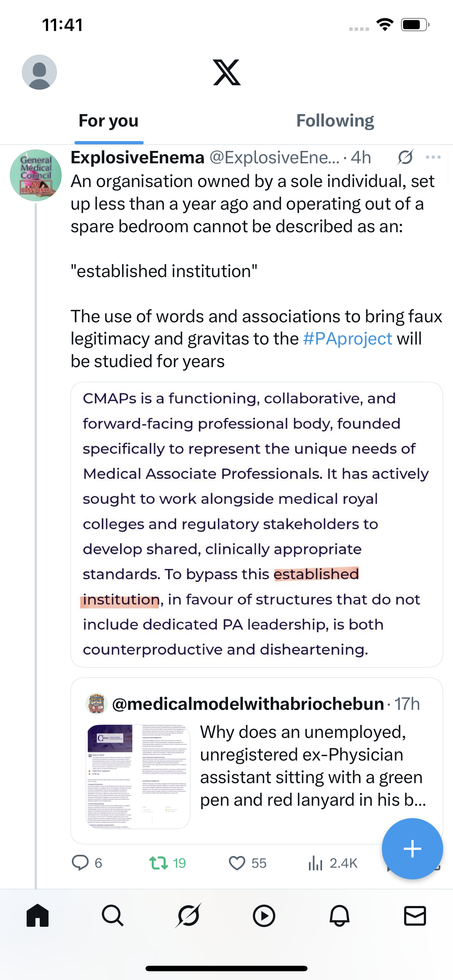453x980 pixels.
Task: Open ExplosiveEnema's profile picture
Action: point(36,175)
